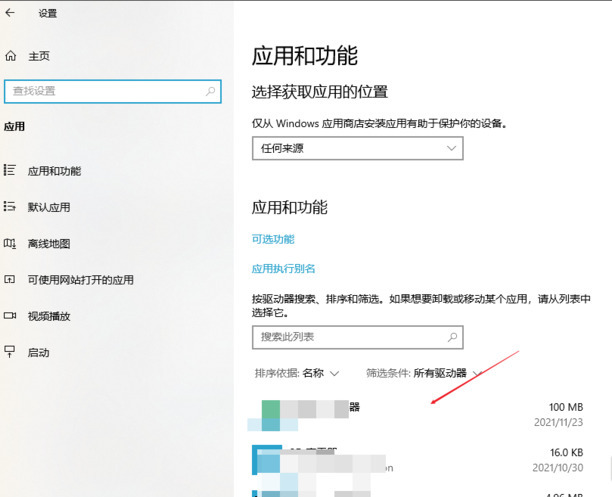The image size is (612, 497).
Task: Open 应用和功能 in the sidebar
Action: (54, 171)
